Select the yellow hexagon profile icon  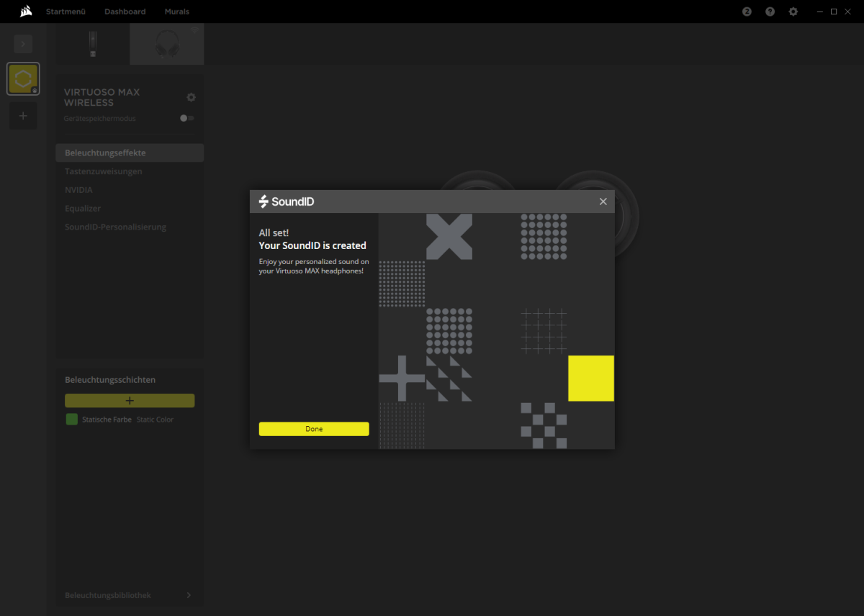pos(23,79)
